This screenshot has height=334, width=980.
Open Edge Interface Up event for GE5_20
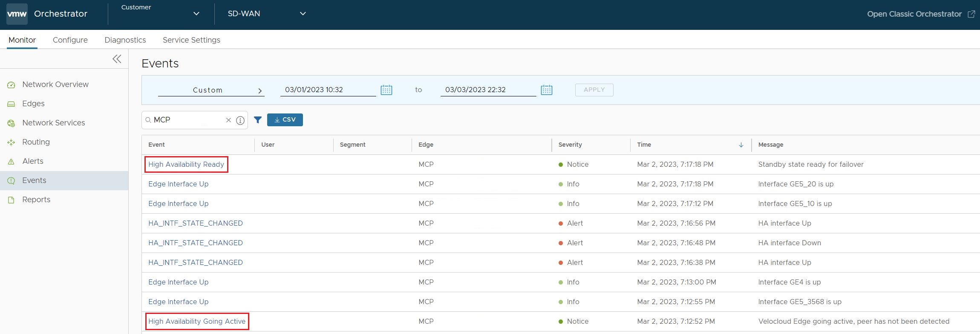[x=179, y=184]
